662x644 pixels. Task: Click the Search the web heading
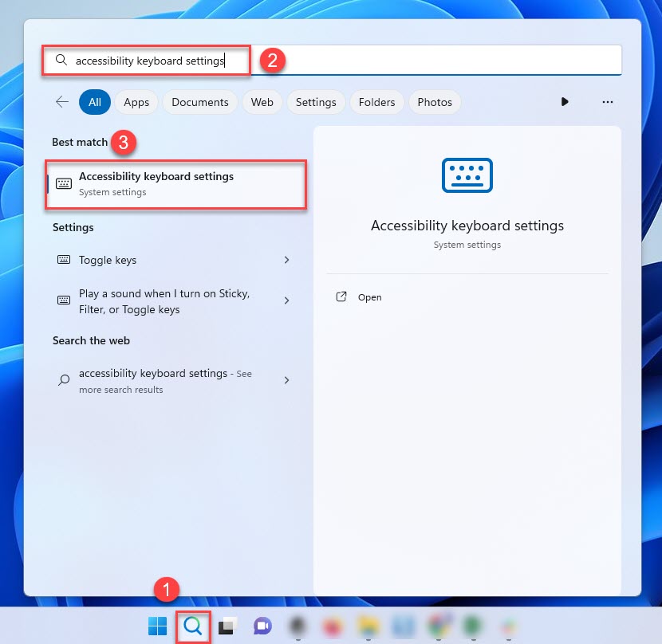pos(91,340)
